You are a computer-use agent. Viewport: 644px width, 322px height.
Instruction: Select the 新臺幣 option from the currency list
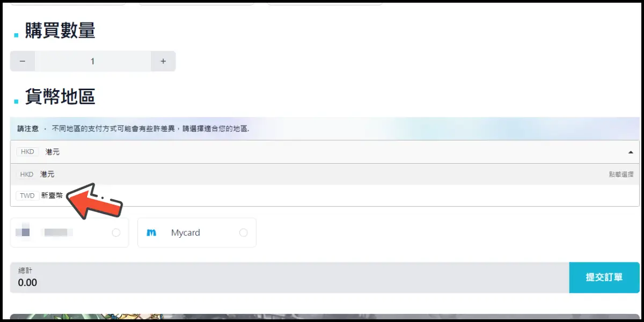point(52,196)
